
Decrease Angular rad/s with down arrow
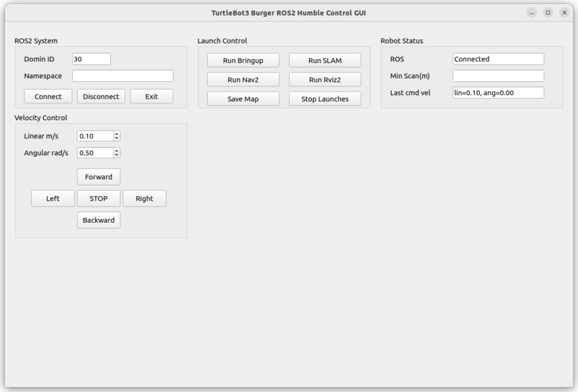(x=116, y=156)
